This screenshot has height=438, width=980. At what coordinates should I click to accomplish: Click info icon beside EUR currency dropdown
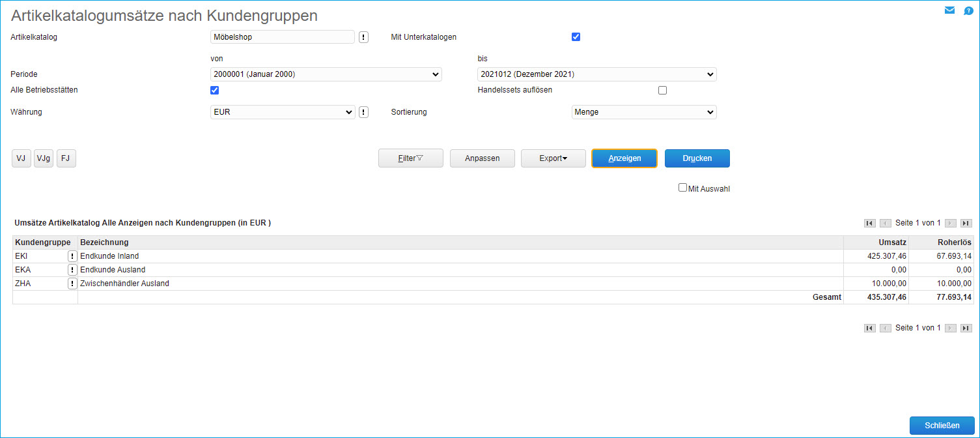pos(363,112)
